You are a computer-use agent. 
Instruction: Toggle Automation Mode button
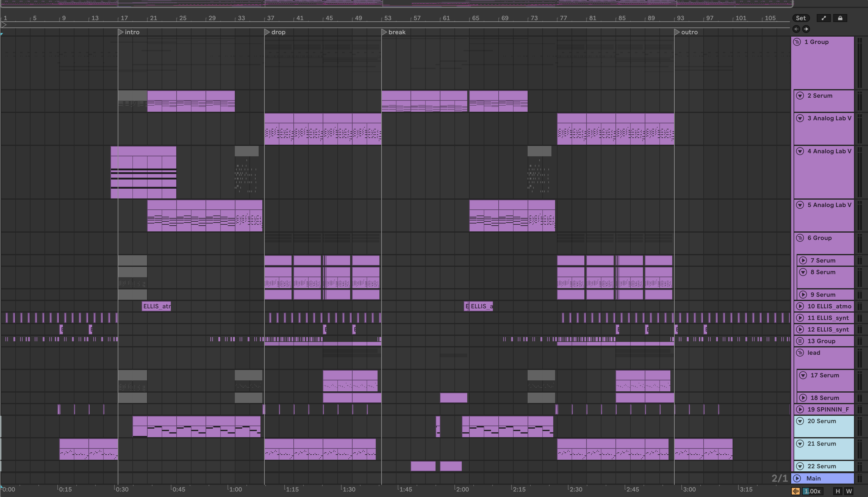(824, 18)
